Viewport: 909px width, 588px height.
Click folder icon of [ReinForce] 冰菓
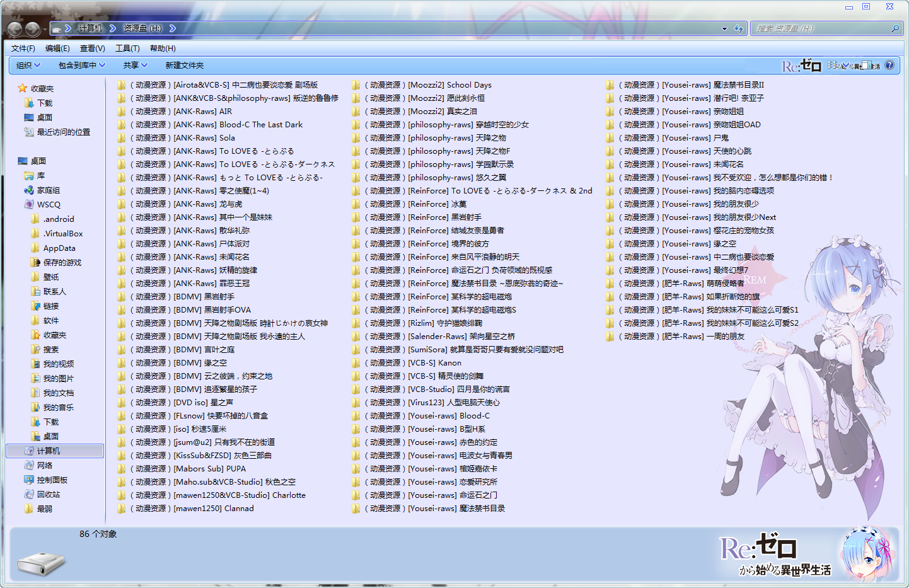(x=356, y=204)
